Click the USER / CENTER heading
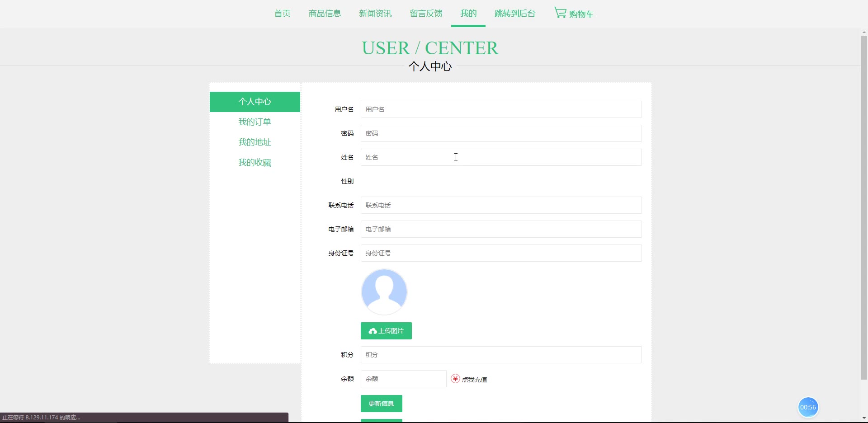This screenshot has height=423, width=868. click(x=430, y=48)
